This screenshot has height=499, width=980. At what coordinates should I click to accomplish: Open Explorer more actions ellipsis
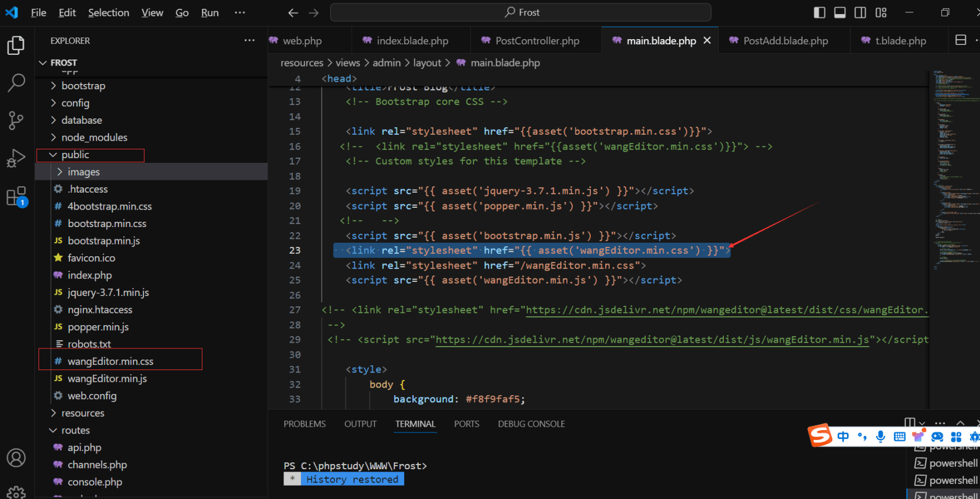[250, 40]
